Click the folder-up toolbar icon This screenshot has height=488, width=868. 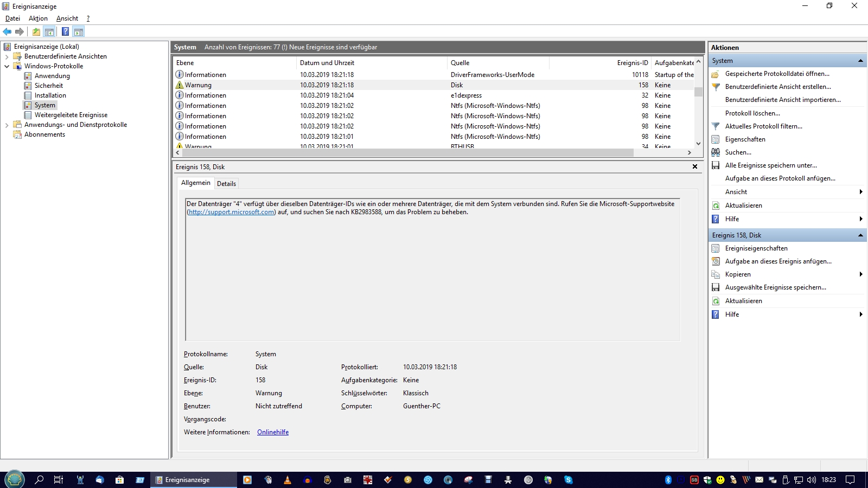click(36, 31)
